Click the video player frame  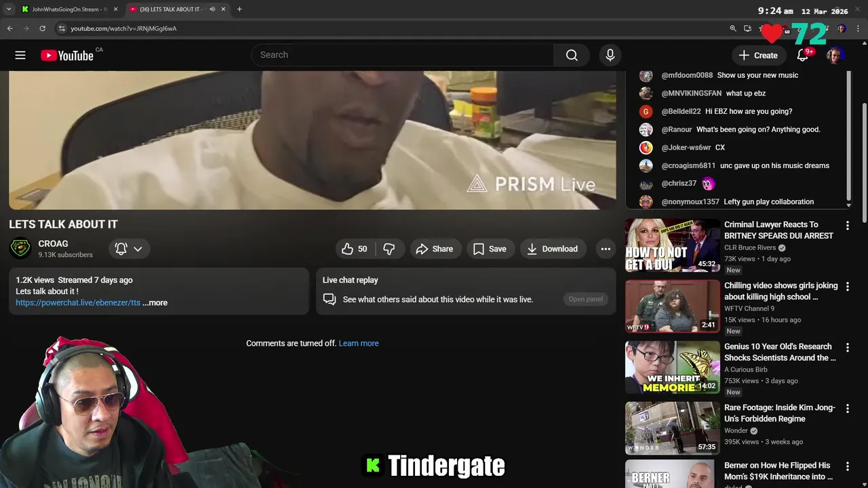coord(313,140)
